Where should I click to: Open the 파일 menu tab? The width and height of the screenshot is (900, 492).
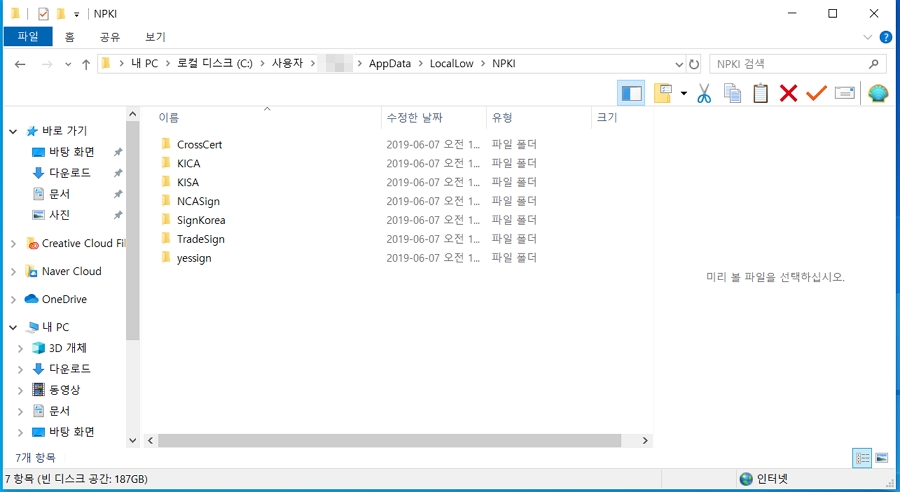(x=28, y=37)
